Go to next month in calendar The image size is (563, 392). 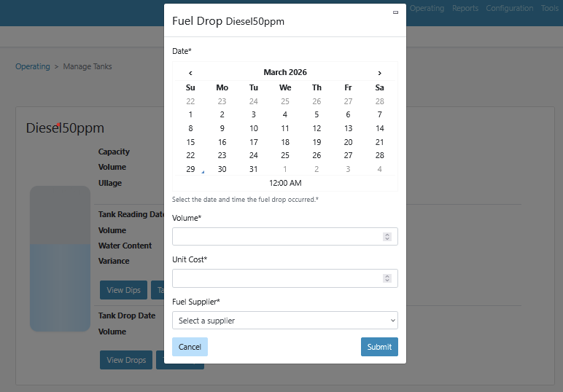tap(379, 73)
